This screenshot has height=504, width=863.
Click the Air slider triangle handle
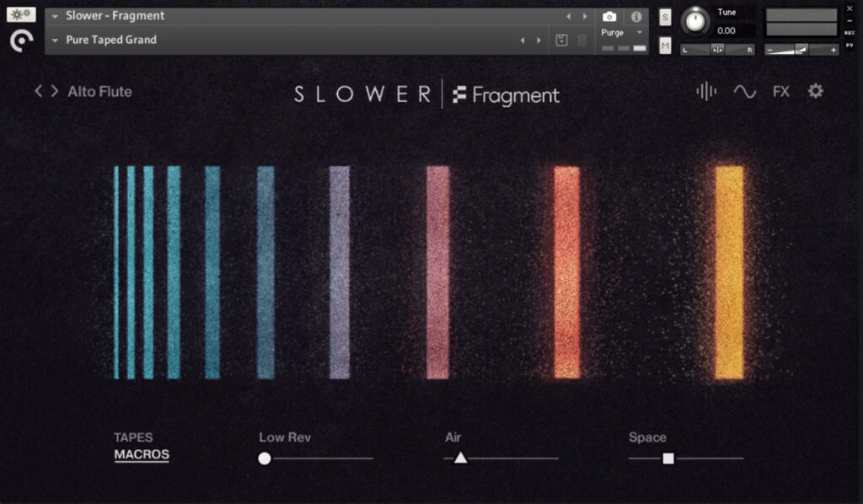[460, 458]
